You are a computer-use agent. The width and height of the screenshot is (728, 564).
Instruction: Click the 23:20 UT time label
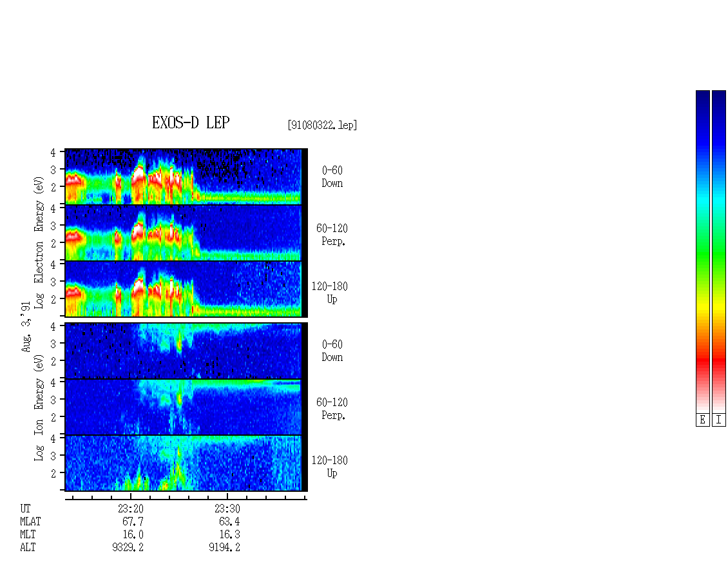131,509
